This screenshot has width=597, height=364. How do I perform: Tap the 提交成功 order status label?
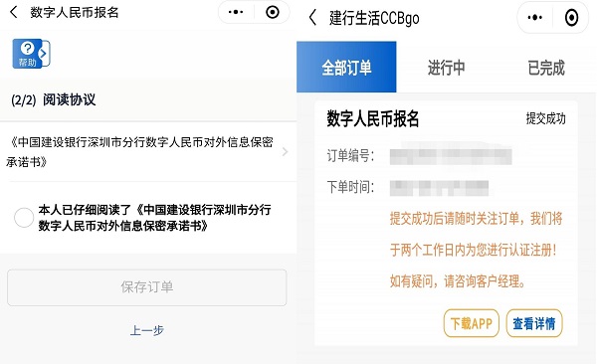pos(545,118)
